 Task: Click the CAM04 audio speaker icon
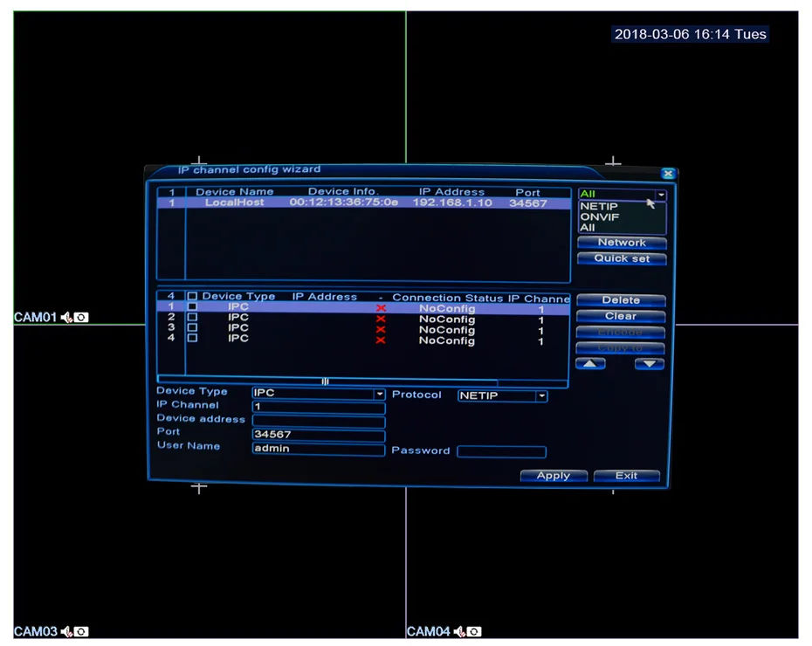[x=459, y=631]
